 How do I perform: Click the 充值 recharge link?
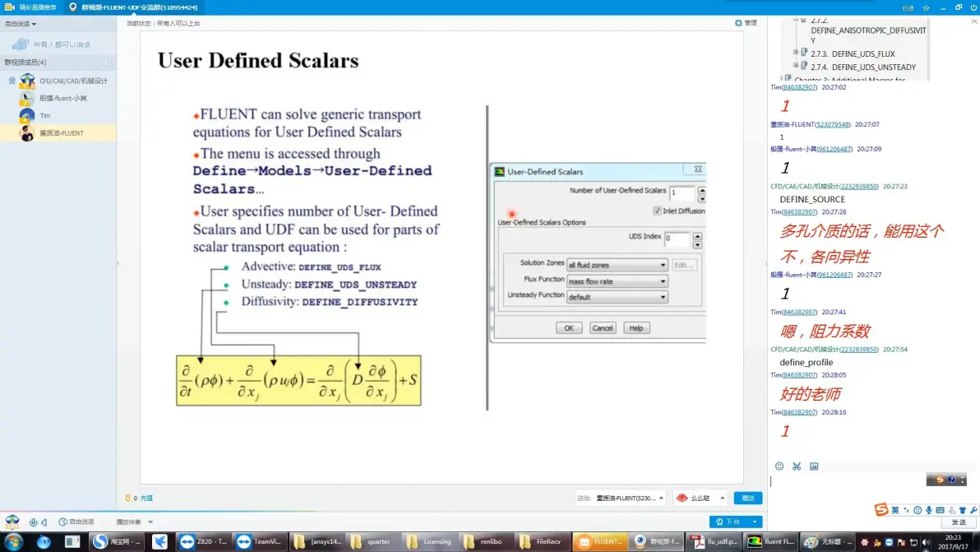click(146, 499)
